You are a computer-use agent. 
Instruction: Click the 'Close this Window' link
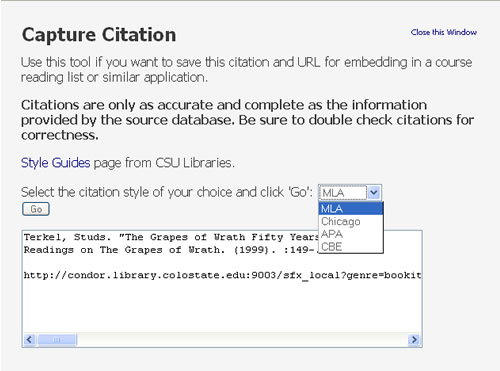click(x=443, y=32)
